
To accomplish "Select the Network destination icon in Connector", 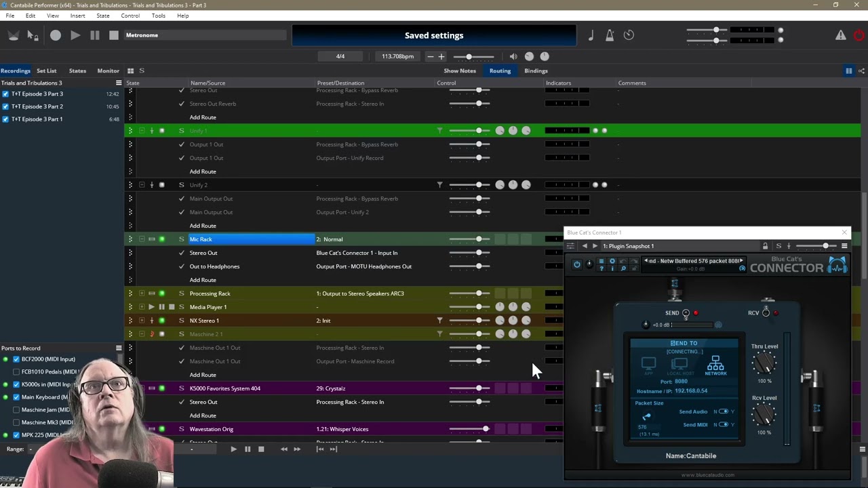I will click(x=715, y=366).
